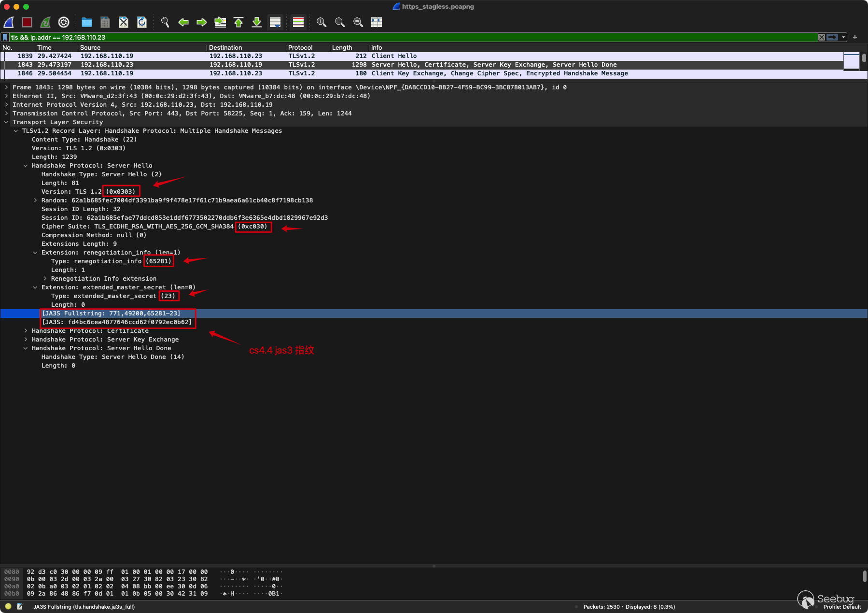This screenshot has width=868, height=613.
Task: Go forward in packet history
Action: point(202,22)
